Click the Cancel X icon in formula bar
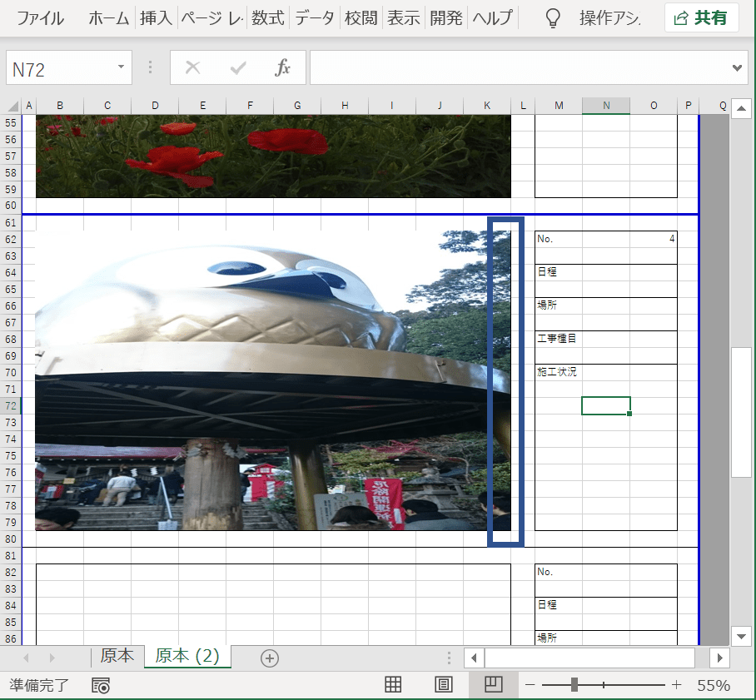This screenshot has width=756, height=700. click(192, 68)
